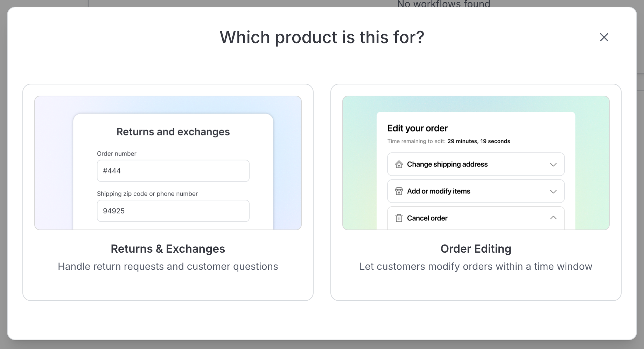
Task: Click the trash icon beside Cancel order
Action: (399, 218)
